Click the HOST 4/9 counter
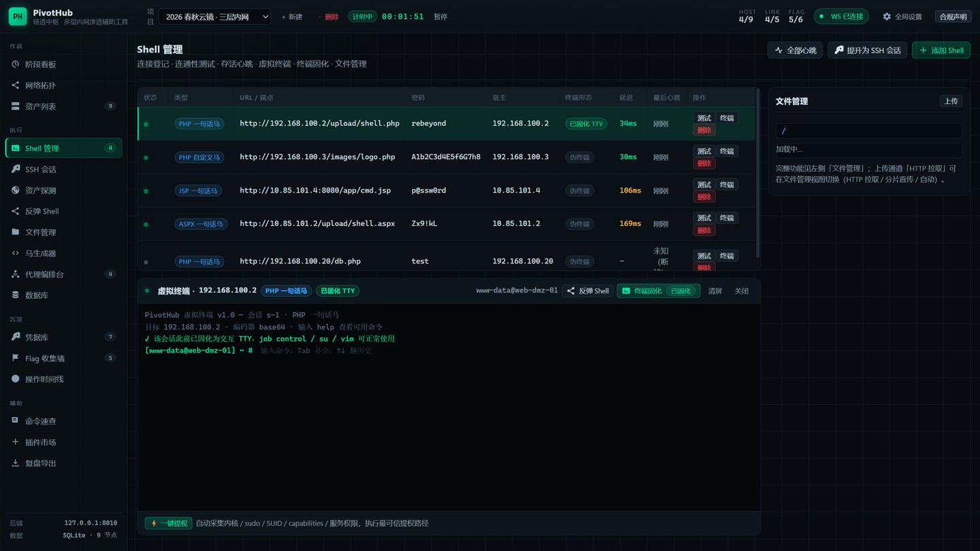Image resolution: width=980 pixels, height=551 pixels. click(747, 16)
